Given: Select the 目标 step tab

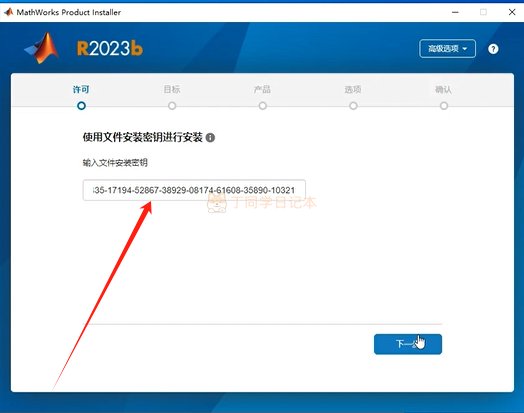Looking at the screenshot, I should (x=172, y=89).
